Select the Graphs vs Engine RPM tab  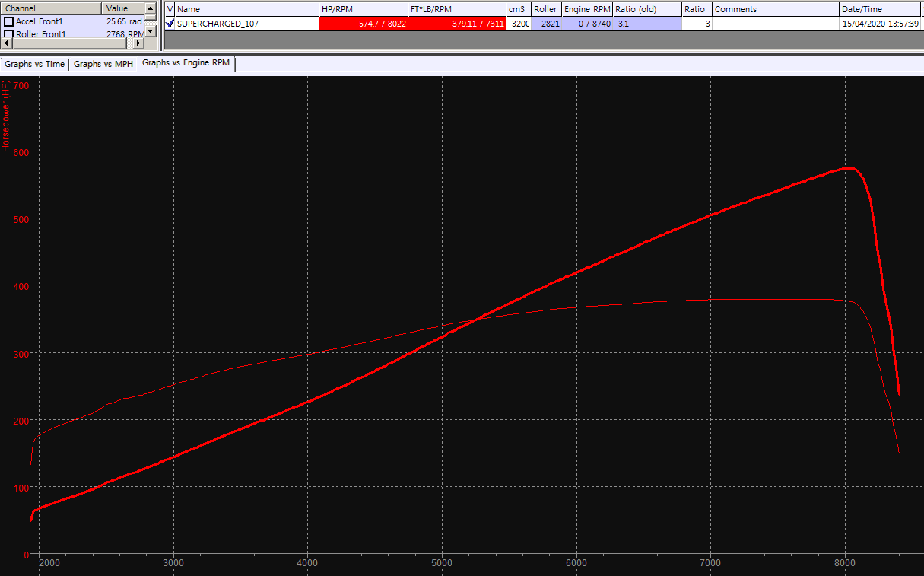186,63
